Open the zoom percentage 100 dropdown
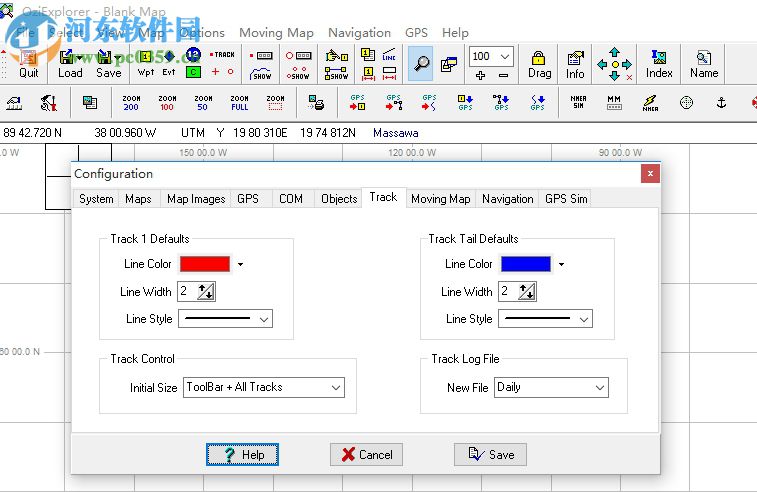Viewport: 757px width, 492px height. click(505, 56)
